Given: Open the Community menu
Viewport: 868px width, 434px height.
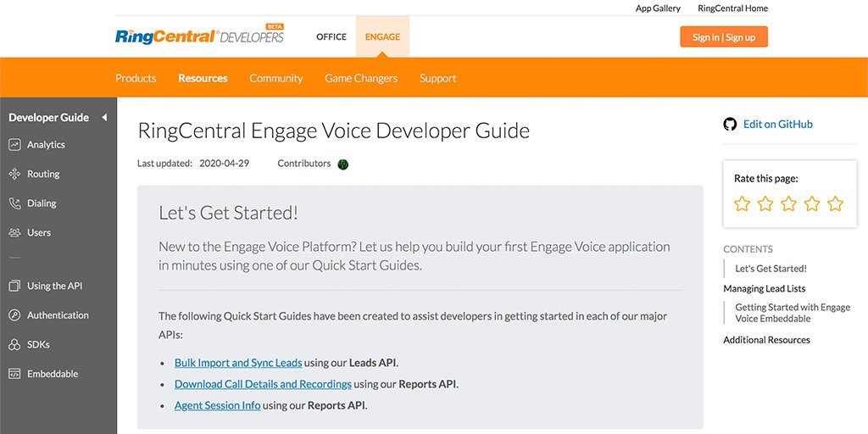Looking at the screenshot, I should click(x=276, y=78).
